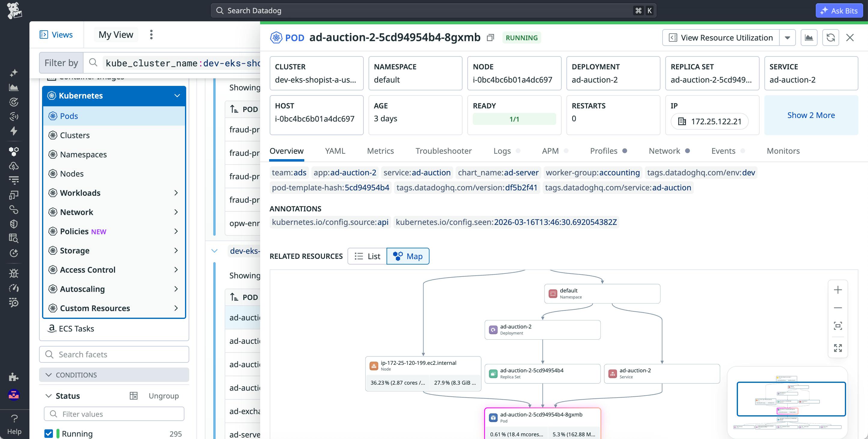868x439 pixels.
Task: Expand the Workloads tree item
Action: (x=176, y=193)
